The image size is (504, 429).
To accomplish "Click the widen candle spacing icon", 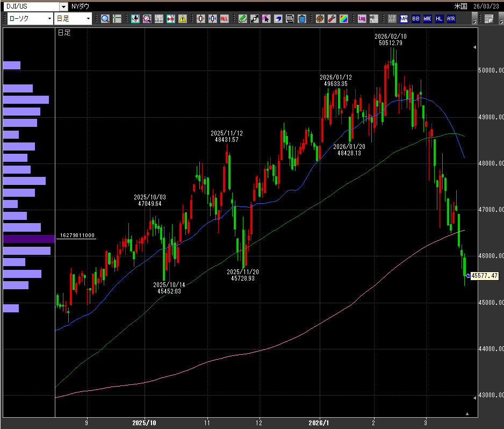I will pyautogui.click(x=201, y=19).
